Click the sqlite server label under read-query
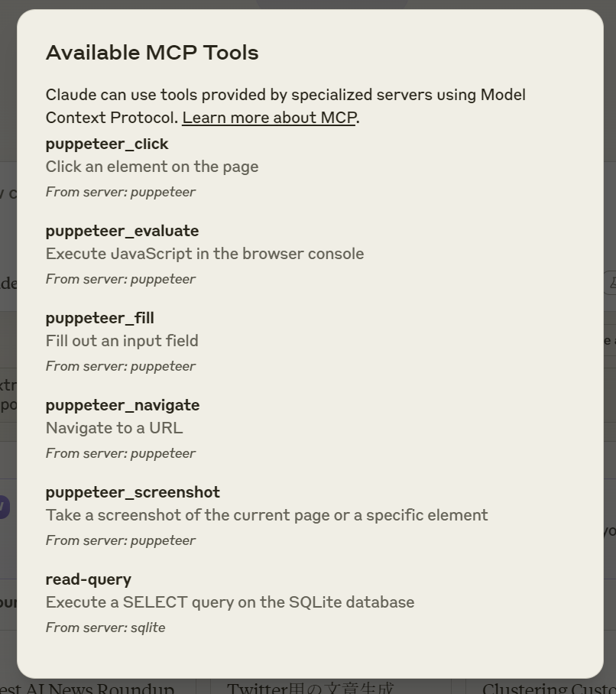This screenshot has height=694, width=616. tap(105, 628)
